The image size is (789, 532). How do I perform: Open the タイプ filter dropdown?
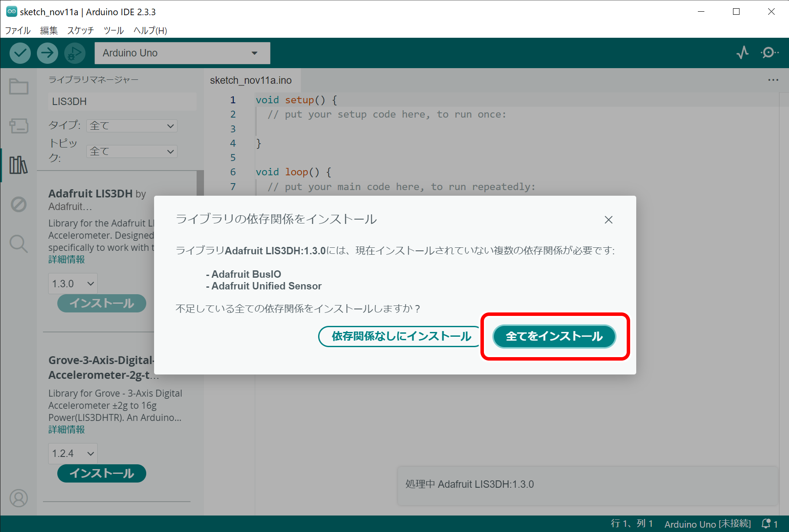132,126
